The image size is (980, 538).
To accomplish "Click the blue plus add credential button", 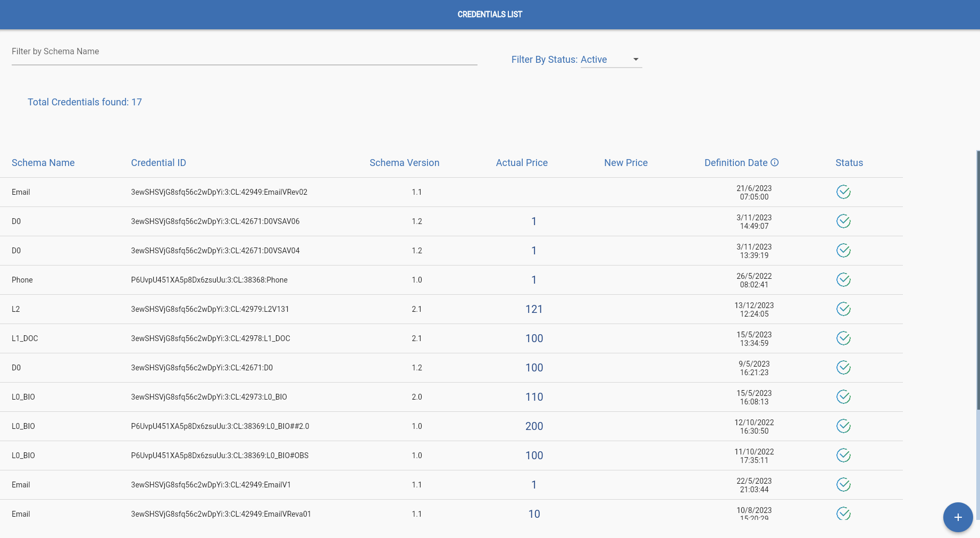I will [958, 517].
